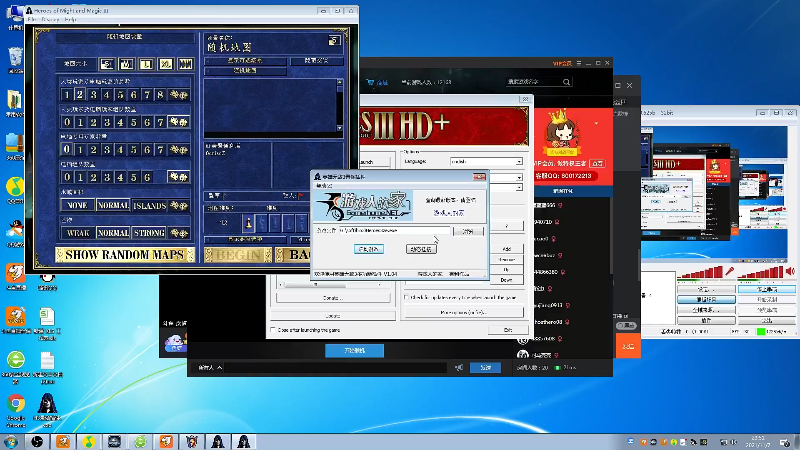
Task: Click the preview thumbnail in the recorder window
Action: click(713, 193)
